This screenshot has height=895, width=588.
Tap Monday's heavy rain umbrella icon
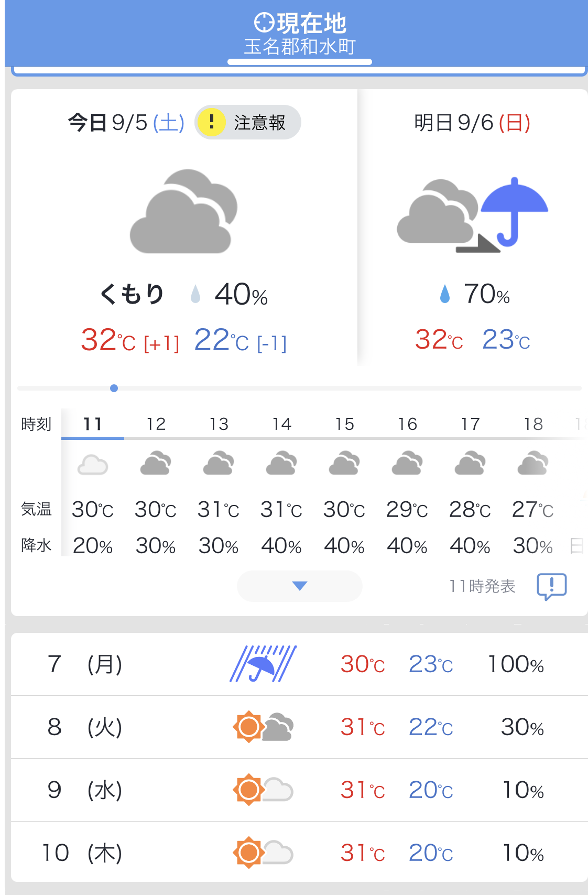[263, 664]
